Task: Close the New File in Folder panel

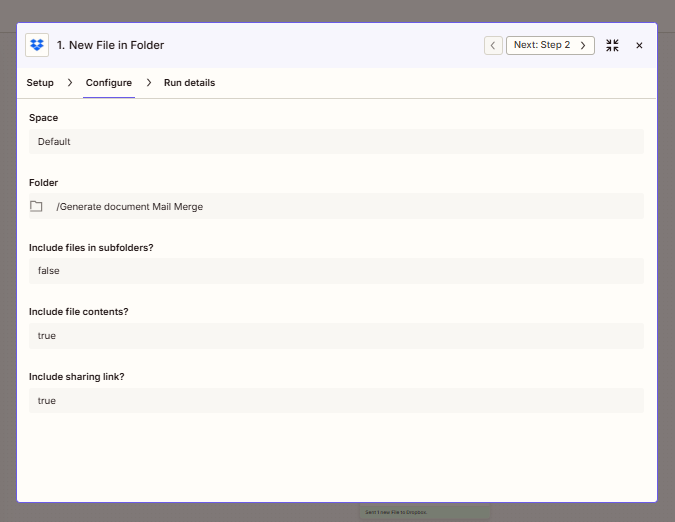Action: 639,45
